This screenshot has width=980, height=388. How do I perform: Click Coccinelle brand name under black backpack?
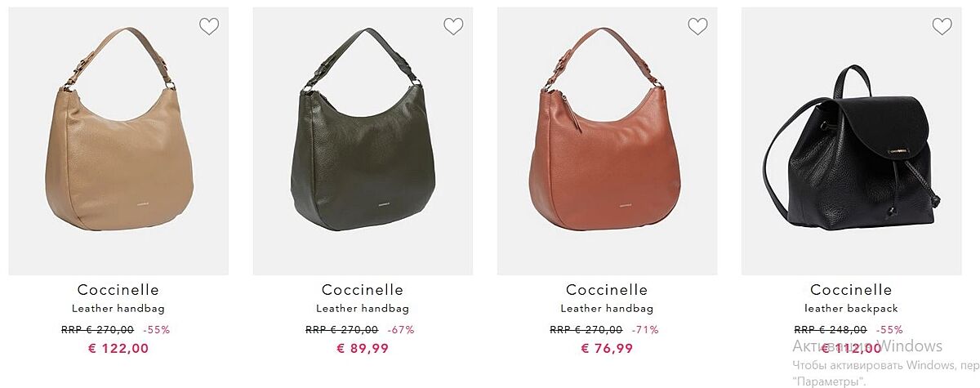(851, 290)
